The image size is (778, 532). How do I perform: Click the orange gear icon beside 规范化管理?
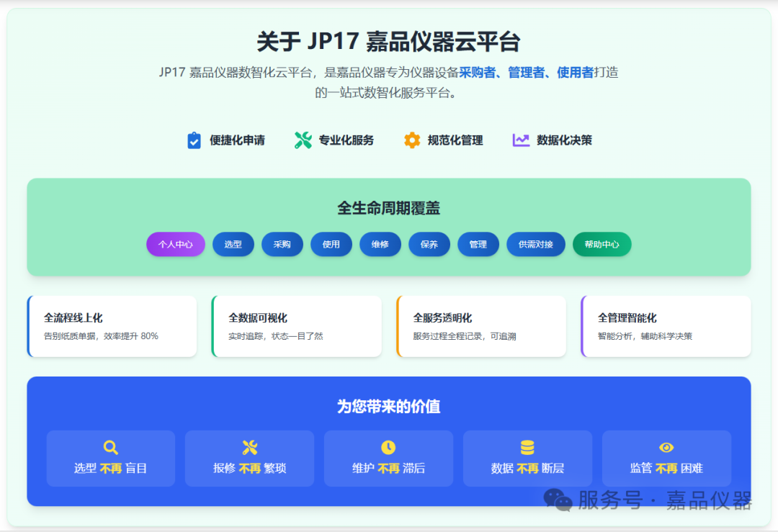tap(412, 140)
